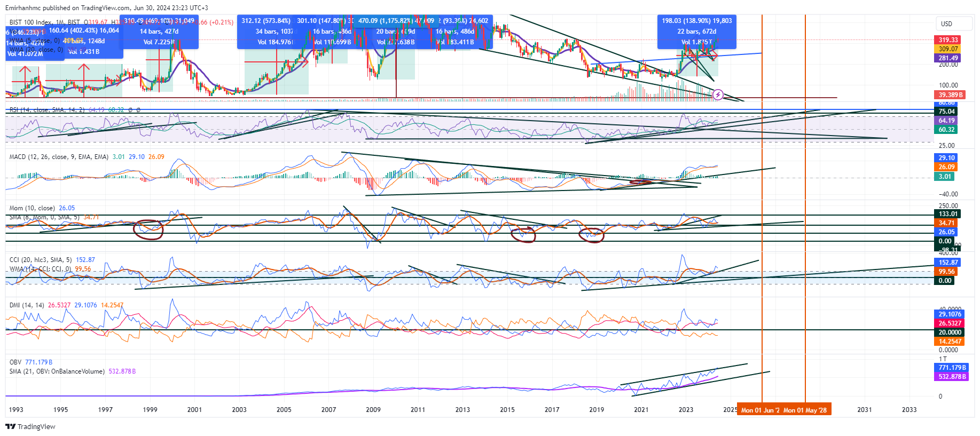The width and height of the screenshot is (980, 436).
Task: Select the SMA (21, OBV) legend
Action: click(57, 371)
